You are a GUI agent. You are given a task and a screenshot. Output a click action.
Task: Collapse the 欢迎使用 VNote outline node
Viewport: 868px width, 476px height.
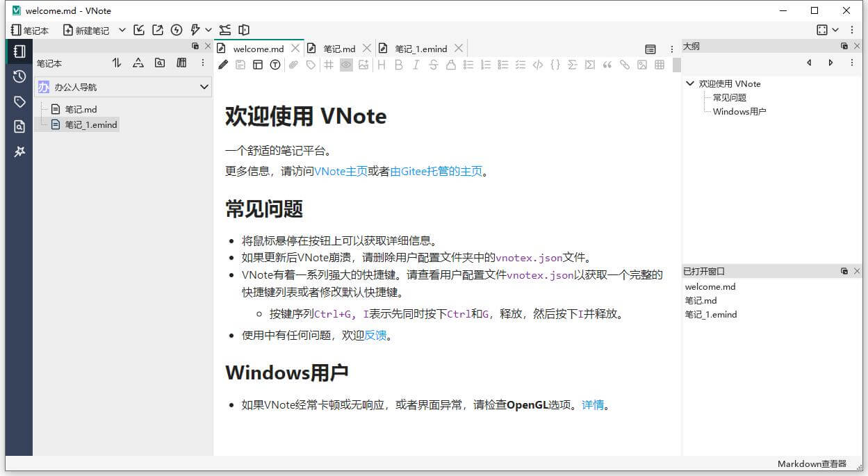coord(689,83)
